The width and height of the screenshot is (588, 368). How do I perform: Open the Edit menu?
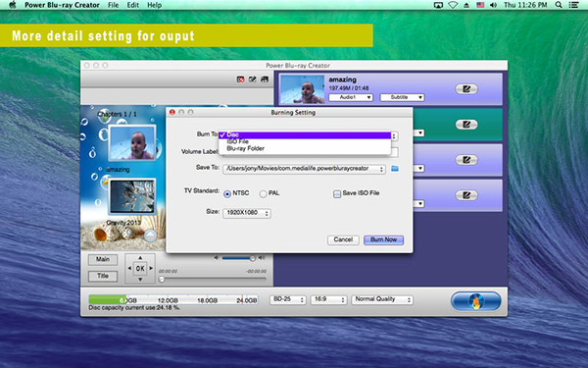pyautogui.click(x=132, y=5)
